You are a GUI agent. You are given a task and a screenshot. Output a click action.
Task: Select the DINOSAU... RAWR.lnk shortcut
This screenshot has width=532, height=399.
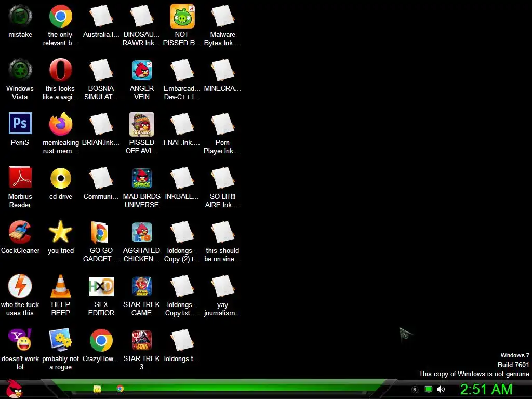pyautogui.click(x=141, y=16)
